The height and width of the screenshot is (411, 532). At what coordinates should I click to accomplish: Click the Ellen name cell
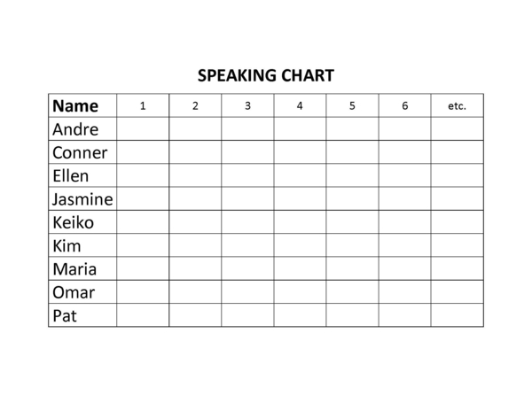(x=71, y=175)
